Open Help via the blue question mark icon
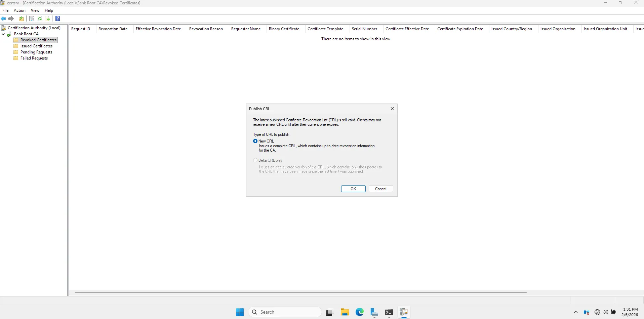Screen dimensions: 644x319 pyautogui.click(x=58, y=19)
